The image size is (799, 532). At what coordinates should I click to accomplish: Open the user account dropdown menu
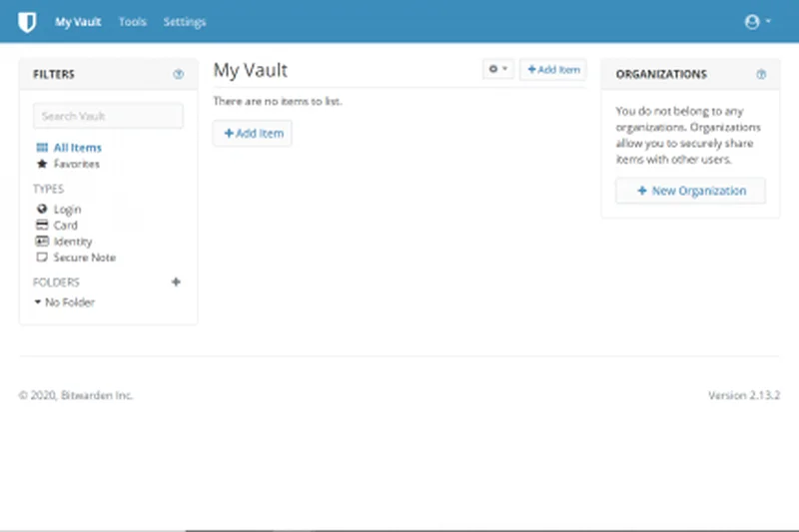(x=757, y=21)
